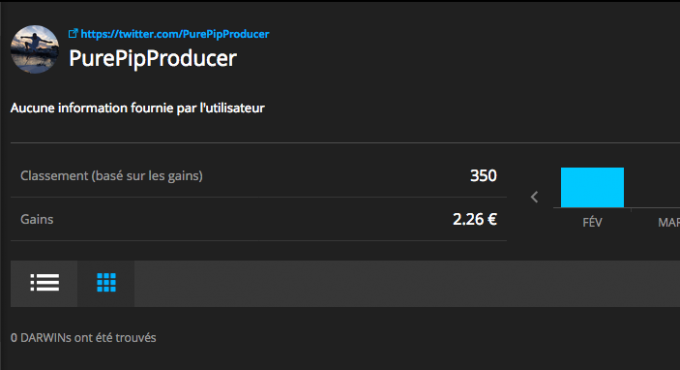Select the blue grid view icon

coord(106,283)
